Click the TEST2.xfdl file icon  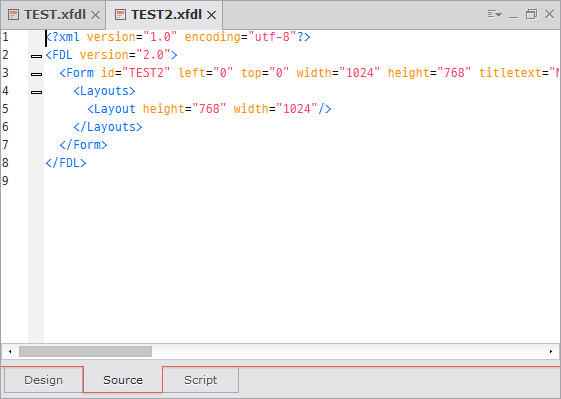click(120, 15)
